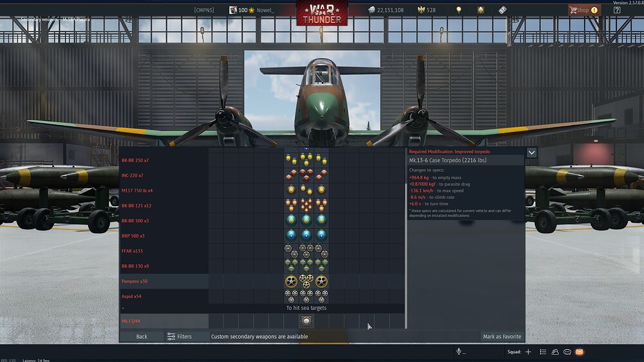Open the chat speech bubble icon

(x=567, y=352)
